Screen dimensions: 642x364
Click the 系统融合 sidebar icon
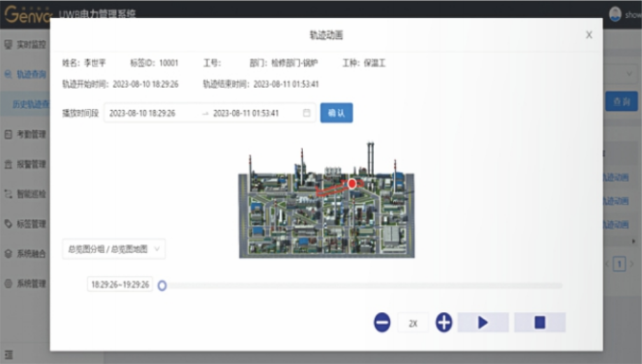coord(8,253)
